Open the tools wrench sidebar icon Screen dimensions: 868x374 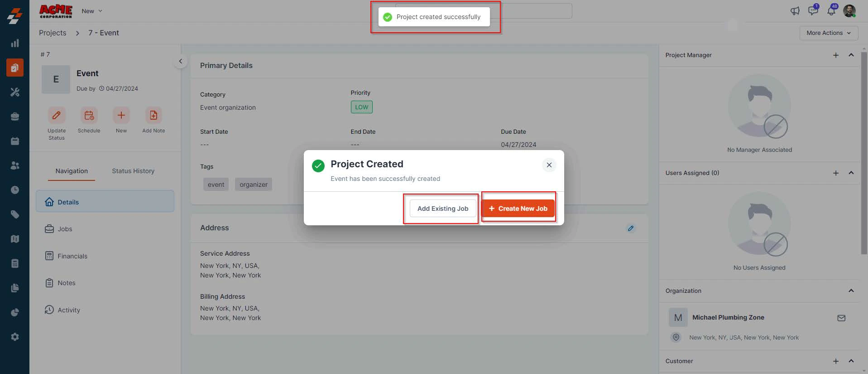pos(15,92)
